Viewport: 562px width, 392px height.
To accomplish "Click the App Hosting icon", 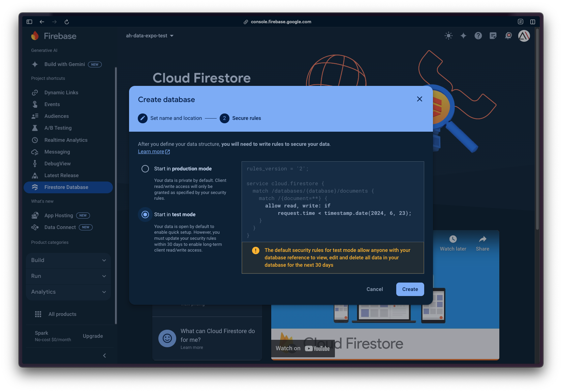I will tap(35, 216).
